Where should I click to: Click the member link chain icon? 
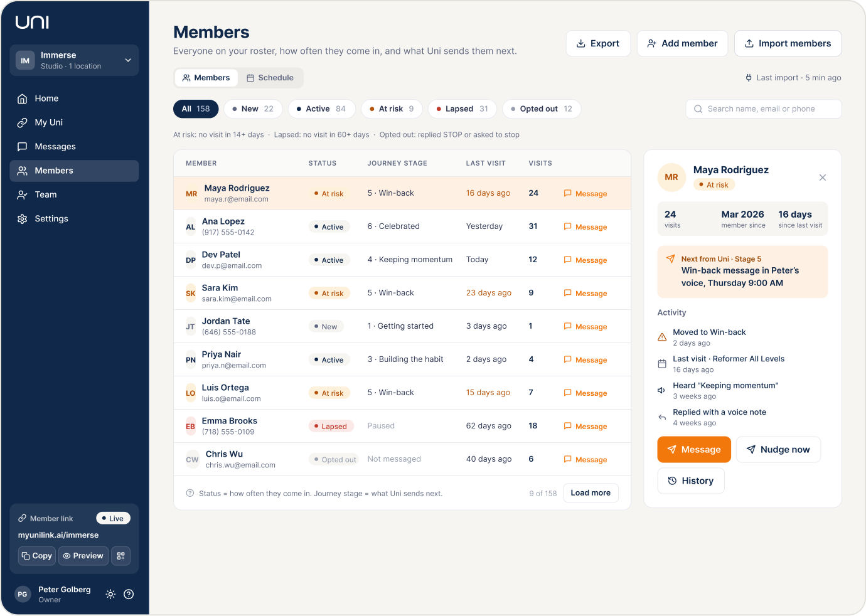pyautogui.click(x=23, y=518)
